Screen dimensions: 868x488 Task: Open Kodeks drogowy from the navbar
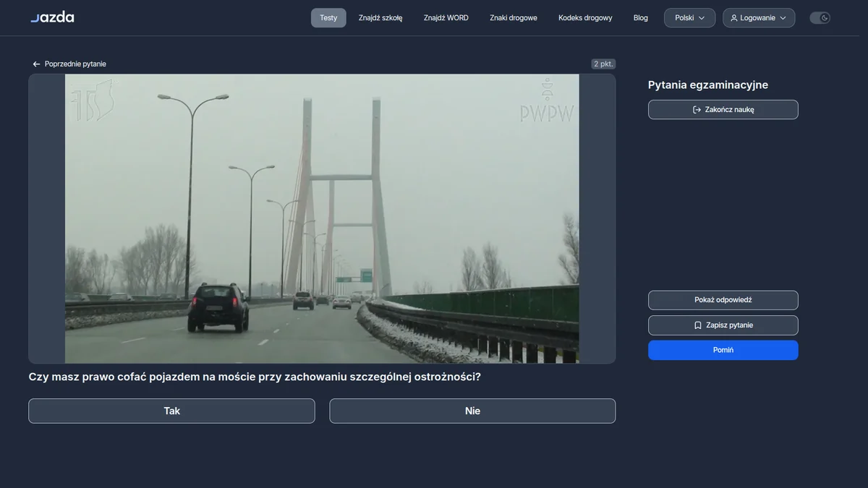point(585,18)
